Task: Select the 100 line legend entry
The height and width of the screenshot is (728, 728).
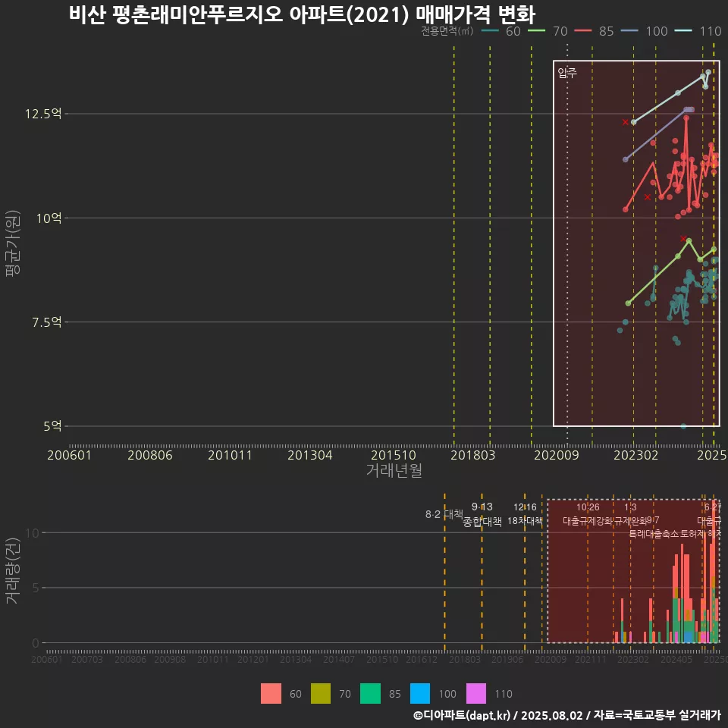Action: (x=645, y=31)
